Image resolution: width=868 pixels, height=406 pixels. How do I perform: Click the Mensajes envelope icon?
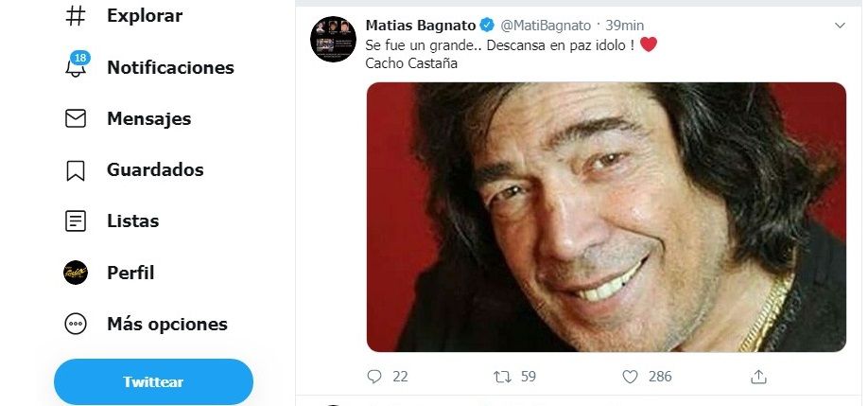tap(76, 119)
